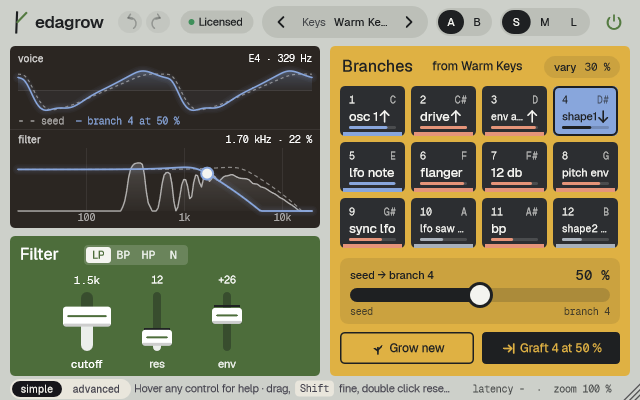Viewport: 640px width, 400px height.
Task: Click the window size grip in the corner
Action: (632, 392)
